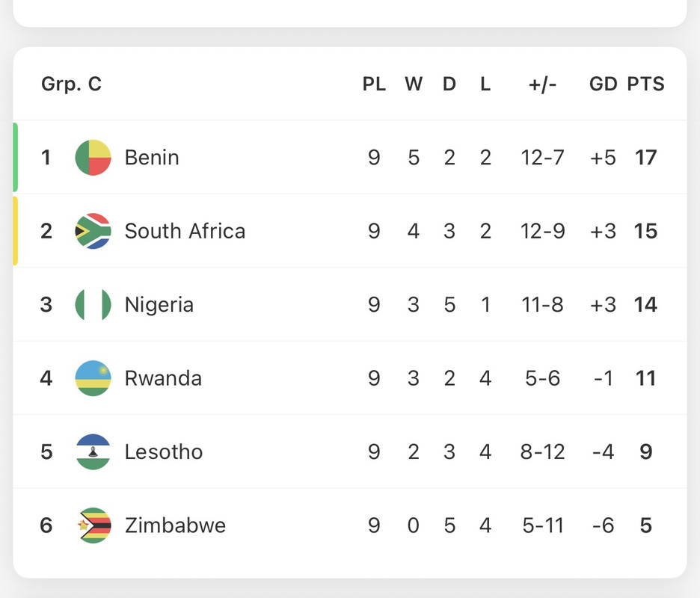Click the Benin flag icon
Image resolution: width=700 pixels, height=598 pixels.
93,158
